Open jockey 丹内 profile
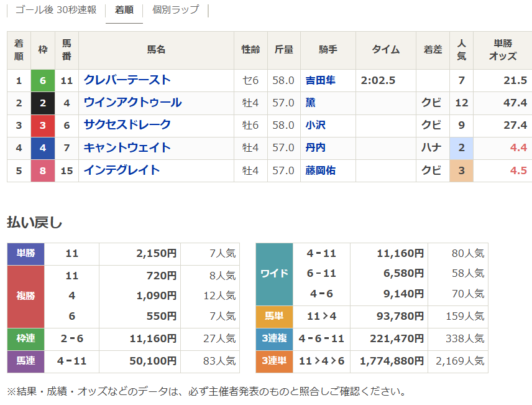This screenshot has width=532, height=405. tap(316, 148)
